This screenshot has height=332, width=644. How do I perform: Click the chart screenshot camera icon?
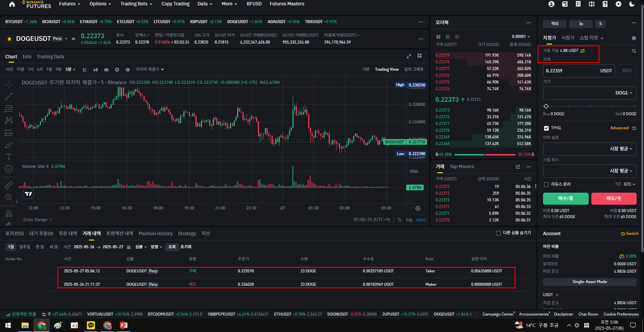click(106, 70)
